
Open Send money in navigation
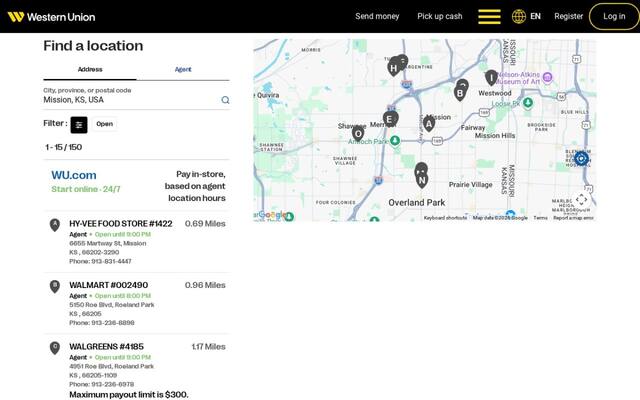pos(377,16)
